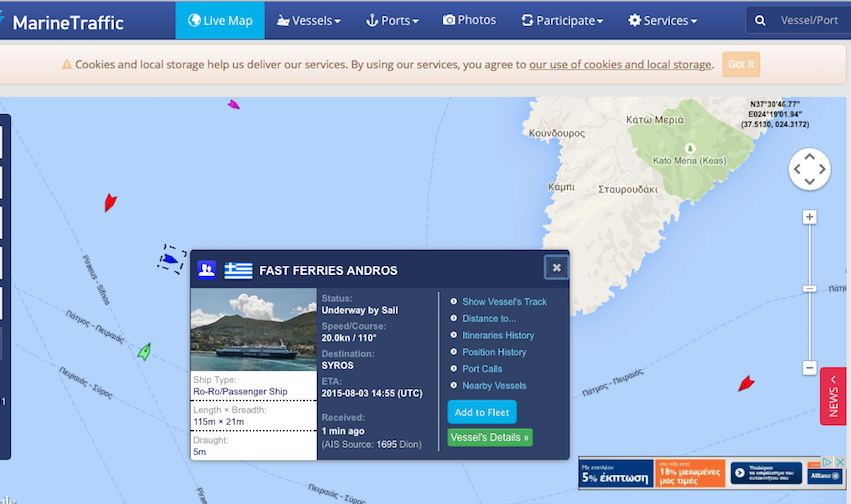Select the selected blue vessel marker

(170, 260)
